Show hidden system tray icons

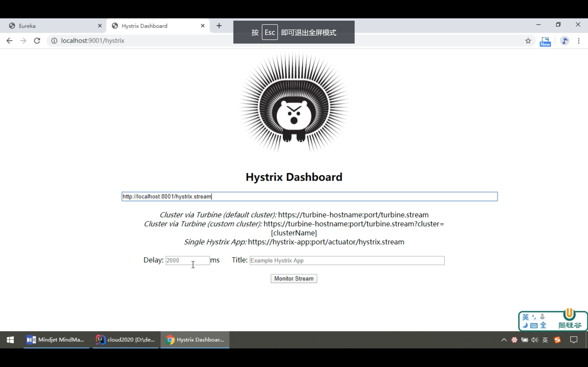point(504,340)
